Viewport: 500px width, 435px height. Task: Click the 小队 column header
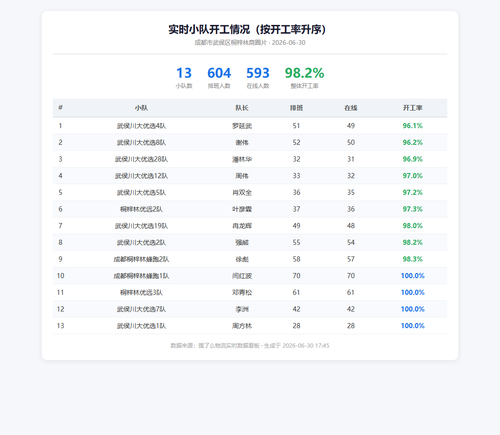coord(141,108)
